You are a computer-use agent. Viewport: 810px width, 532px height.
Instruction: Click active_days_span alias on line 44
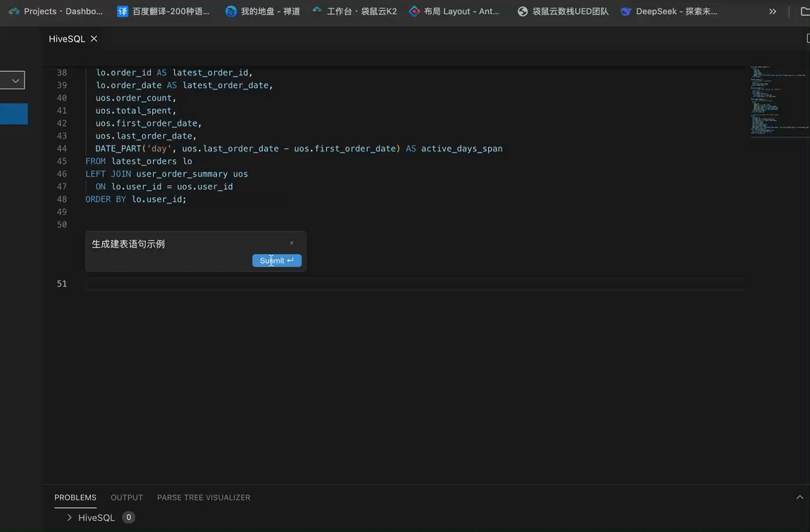462,148
